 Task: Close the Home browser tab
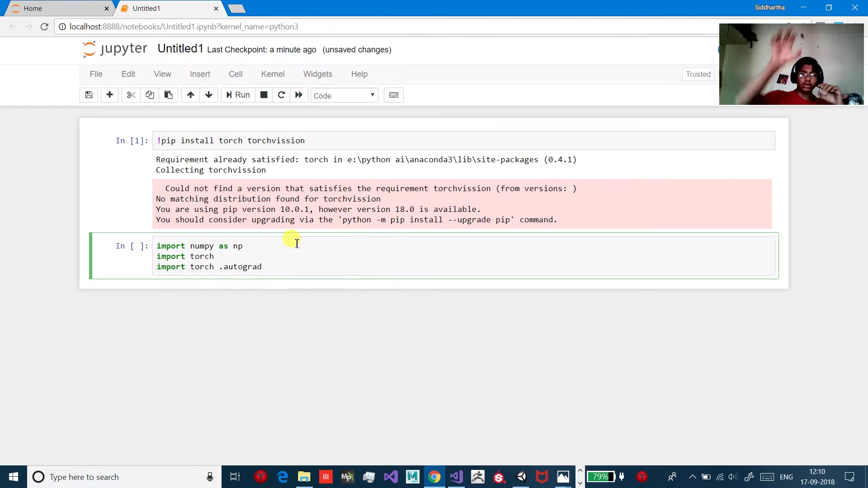pos(107,8)
